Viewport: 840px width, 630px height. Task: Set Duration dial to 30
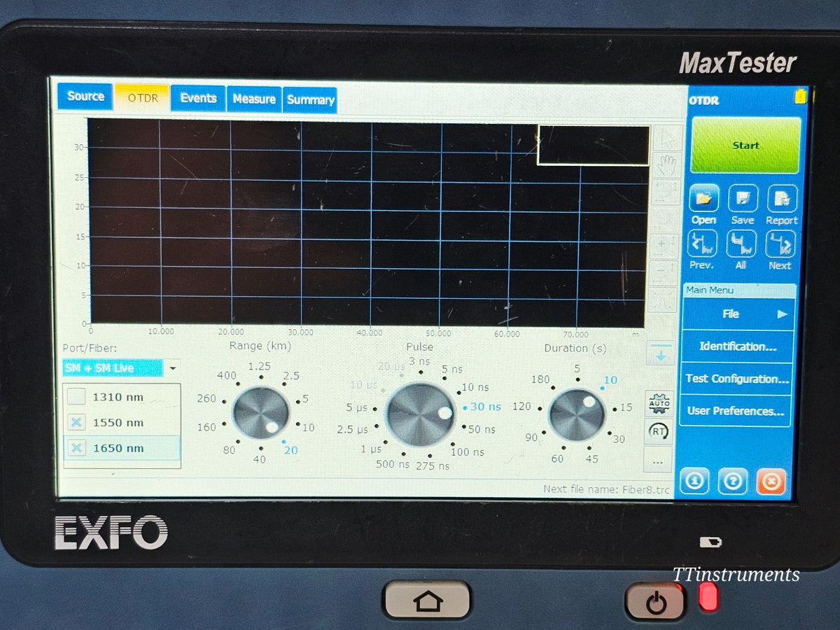[x=619, y=439]
